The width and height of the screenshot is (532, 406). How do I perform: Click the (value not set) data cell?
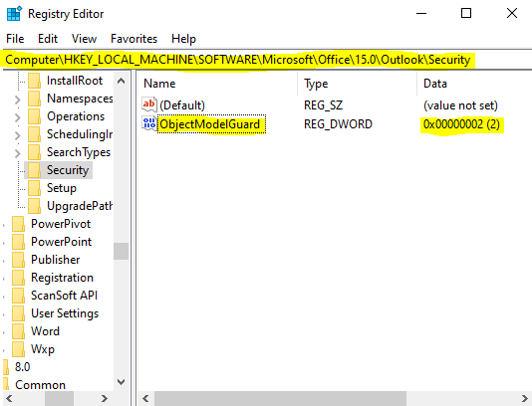460,105
